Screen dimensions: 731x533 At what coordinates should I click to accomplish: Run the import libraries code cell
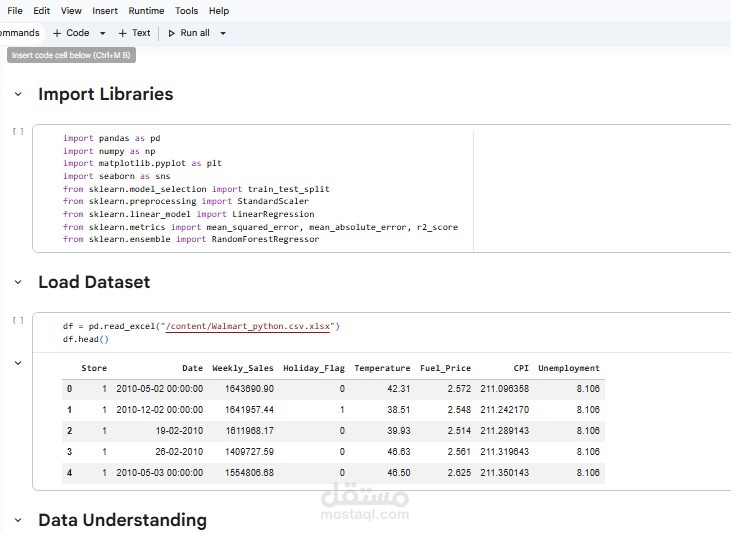[18, 132]
